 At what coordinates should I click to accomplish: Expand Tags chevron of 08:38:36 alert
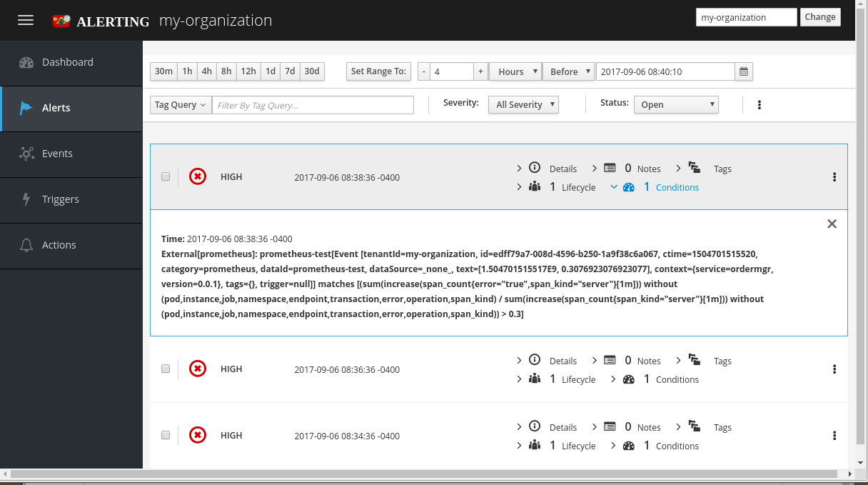click(679, 168)
